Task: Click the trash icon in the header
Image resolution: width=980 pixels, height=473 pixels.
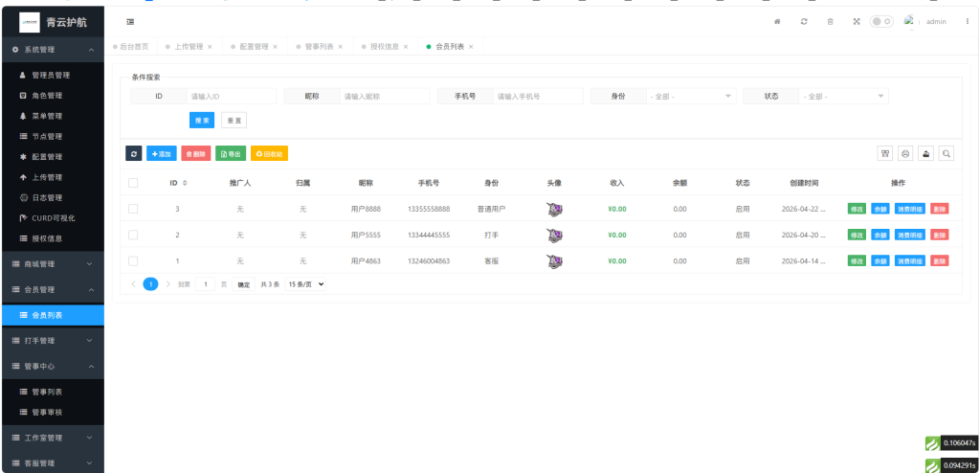Action: [830, 21]
